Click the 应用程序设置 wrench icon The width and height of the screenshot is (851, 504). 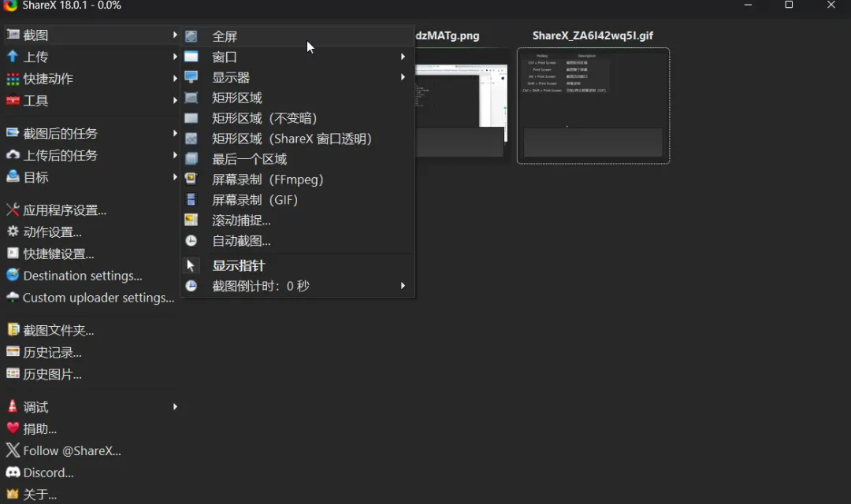[13, 210]
